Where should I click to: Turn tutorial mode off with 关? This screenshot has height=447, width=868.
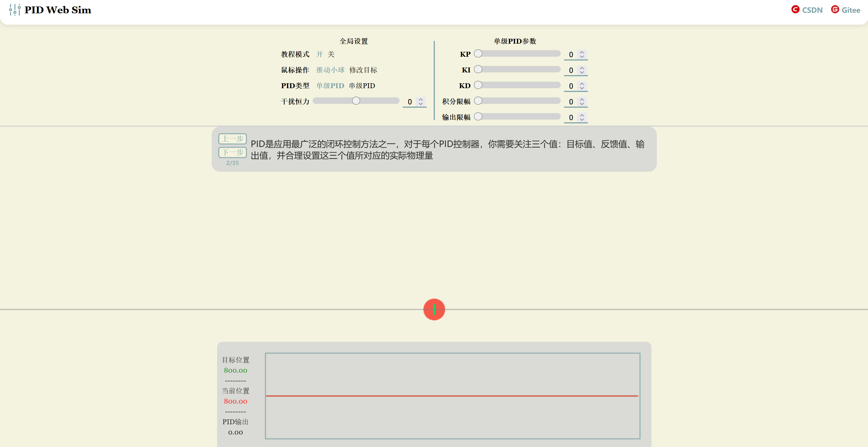[331, 54]
